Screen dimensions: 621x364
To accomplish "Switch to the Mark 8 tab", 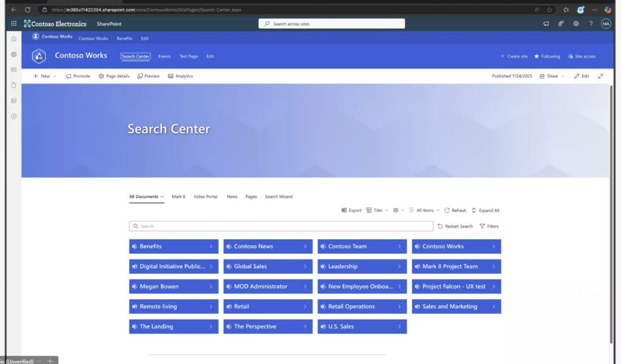I will point(178,197).
